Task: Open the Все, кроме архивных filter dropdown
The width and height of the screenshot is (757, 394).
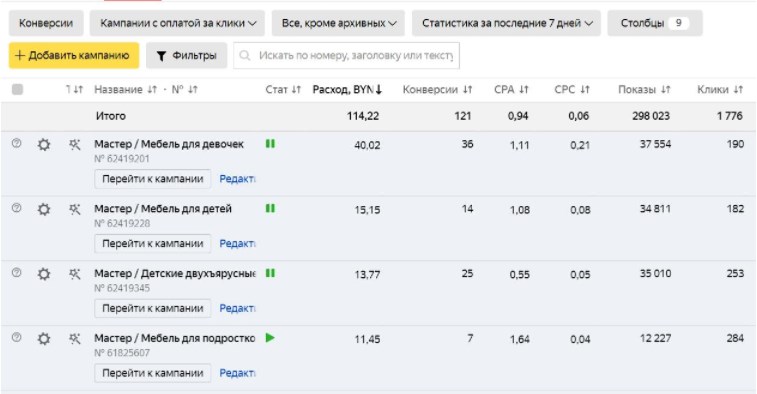Action: [x=338, y=23]
